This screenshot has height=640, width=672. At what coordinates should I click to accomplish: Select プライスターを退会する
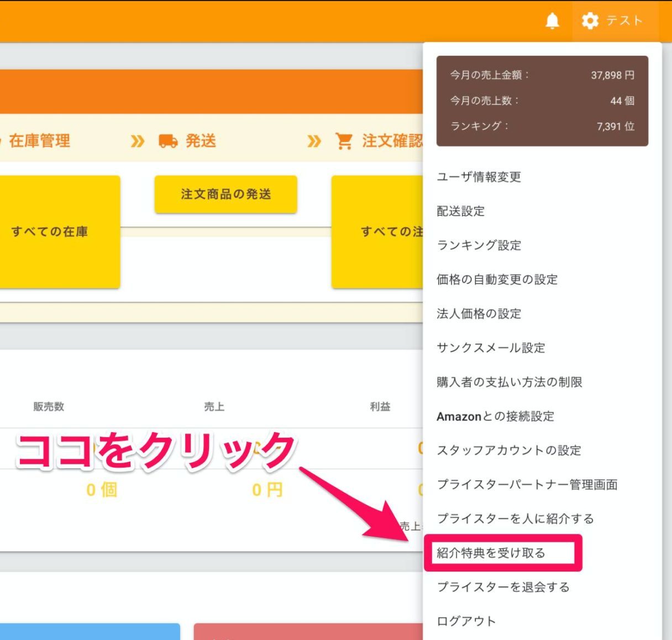click(503, 587)
